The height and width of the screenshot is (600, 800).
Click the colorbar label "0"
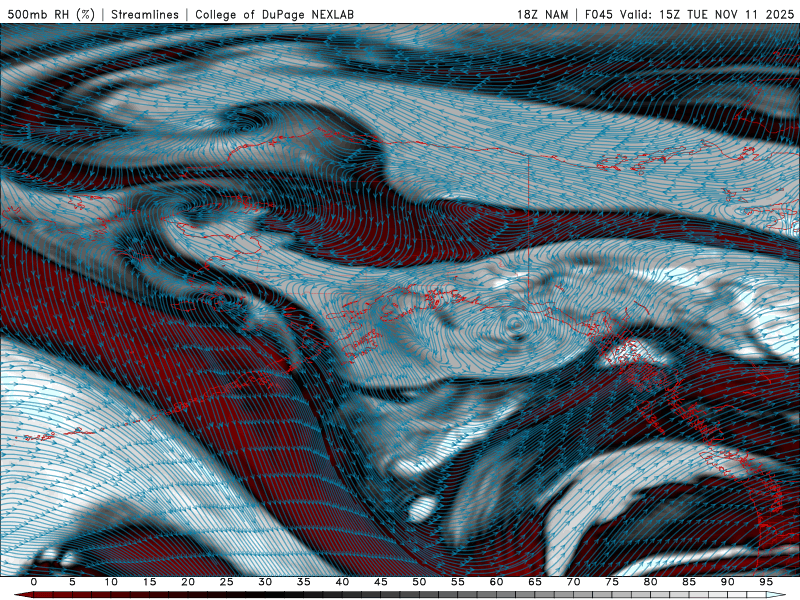click(34, 582)
